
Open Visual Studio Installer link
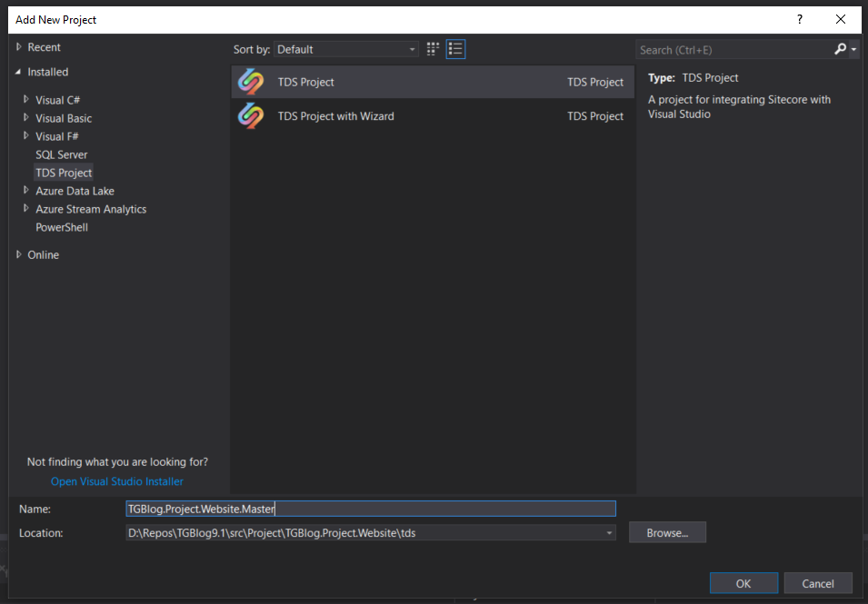point(117,481)
